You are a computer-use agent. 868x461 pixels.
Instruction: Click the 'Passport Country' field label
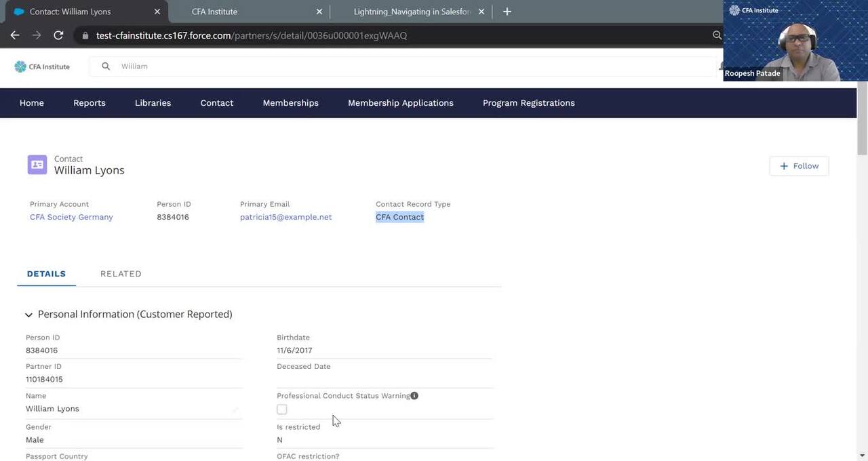[57, 456]
